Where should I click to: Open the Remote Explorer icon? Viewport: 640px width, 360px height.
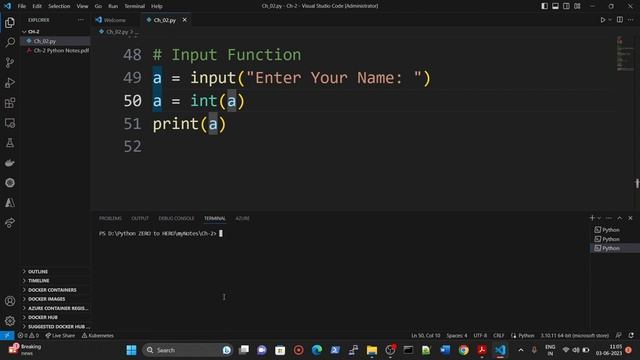[x=10, y=123]
